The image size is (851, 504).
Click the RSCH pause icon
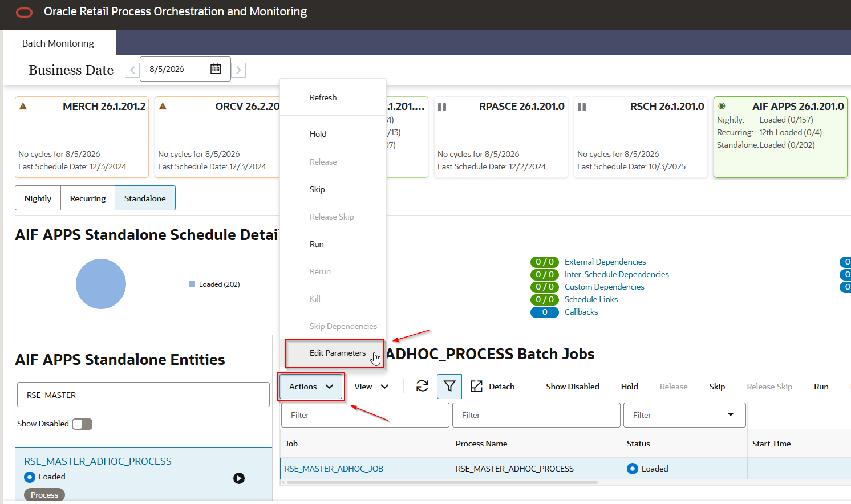582,107
